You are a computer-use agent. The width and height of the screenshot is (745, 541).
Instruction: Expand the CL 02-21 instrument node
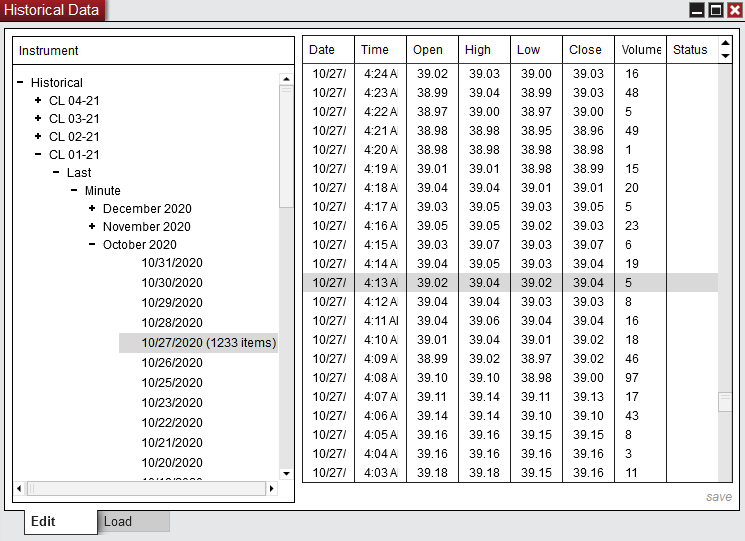(38, 136)
